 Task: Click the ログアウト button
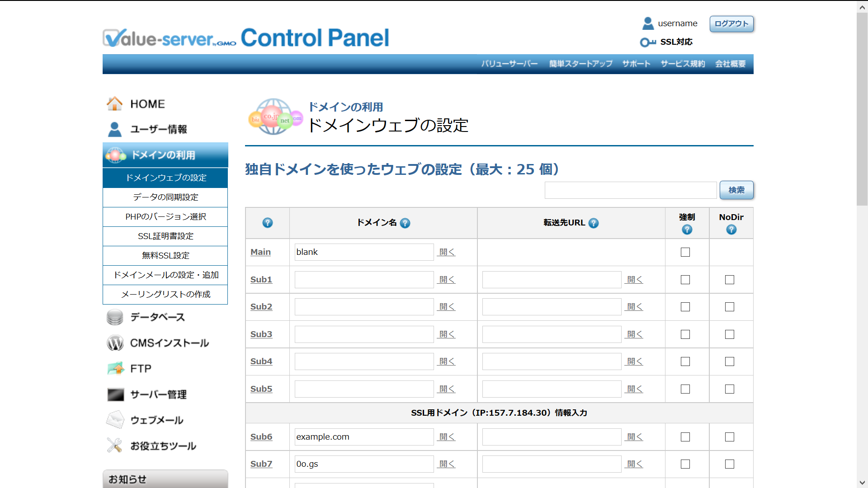(x=731, y=23)
